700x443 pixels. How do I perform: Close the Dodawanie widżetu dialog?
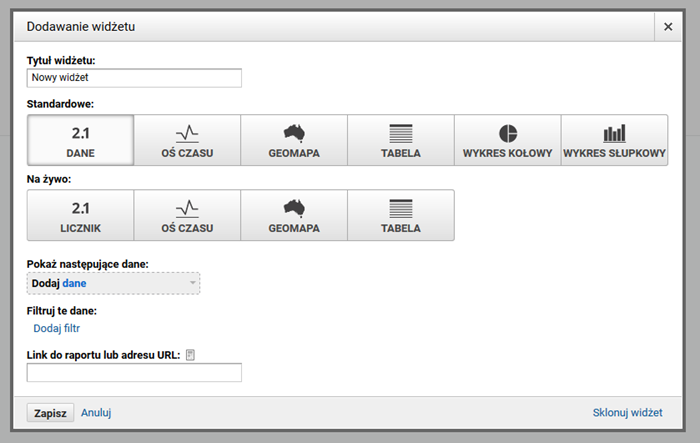click(x=668, y=27)
